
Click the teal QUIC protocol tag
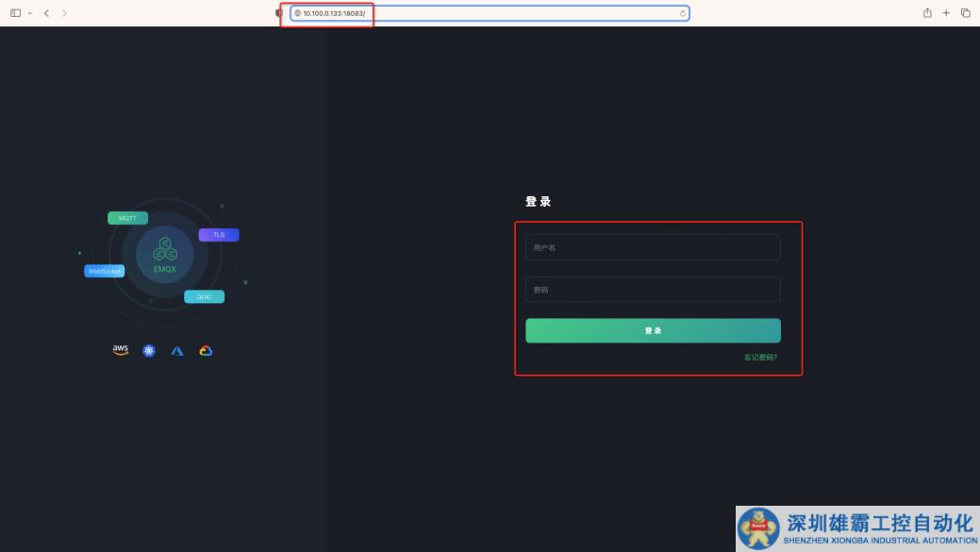coord(204,296)
